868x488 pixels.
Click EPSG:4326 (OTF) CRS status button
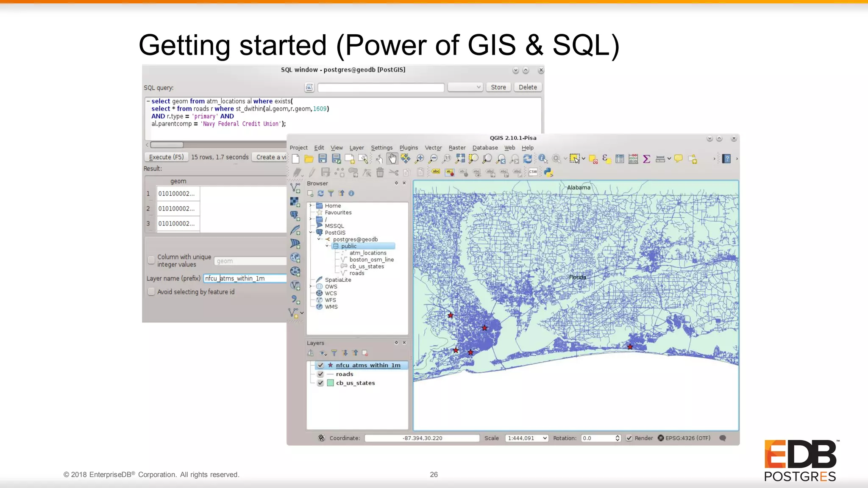pyautogui.click(x=684, y=438)
